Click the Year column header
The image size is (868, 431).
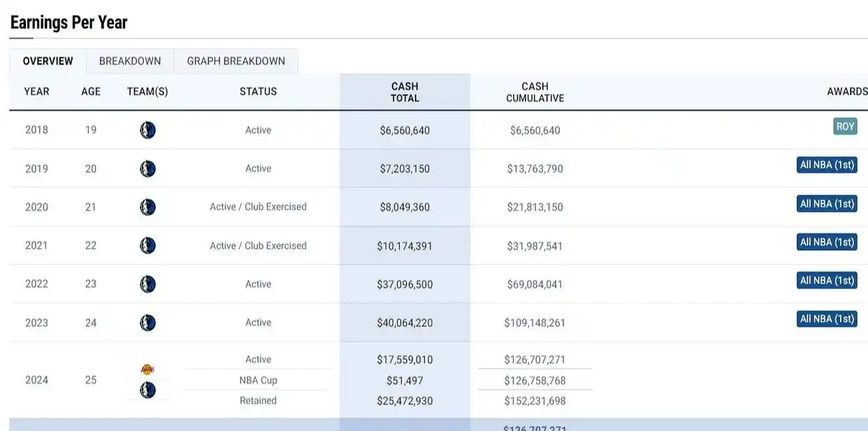(x=36, y=92)
